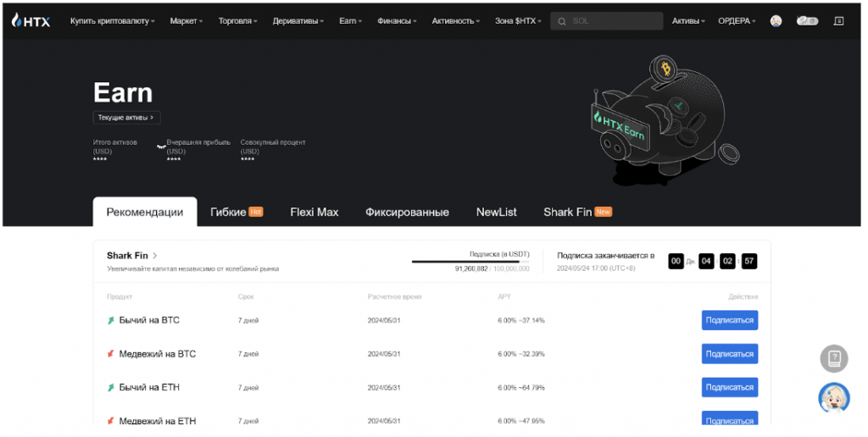Expand Купить криптовалюту dropdown menu
The width and height of the screenshot is (868, 437).
tap(113, 21)
